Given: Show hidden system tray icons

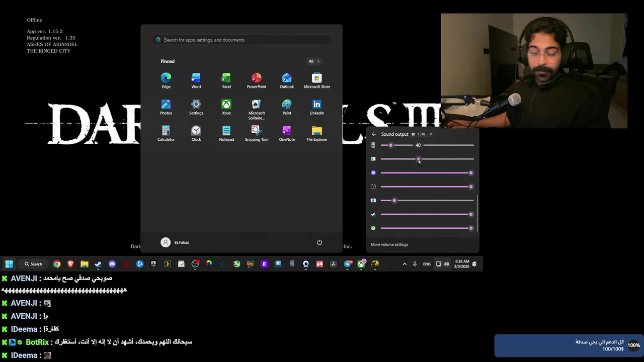Looking at the screenshot, I should (405, 264).
